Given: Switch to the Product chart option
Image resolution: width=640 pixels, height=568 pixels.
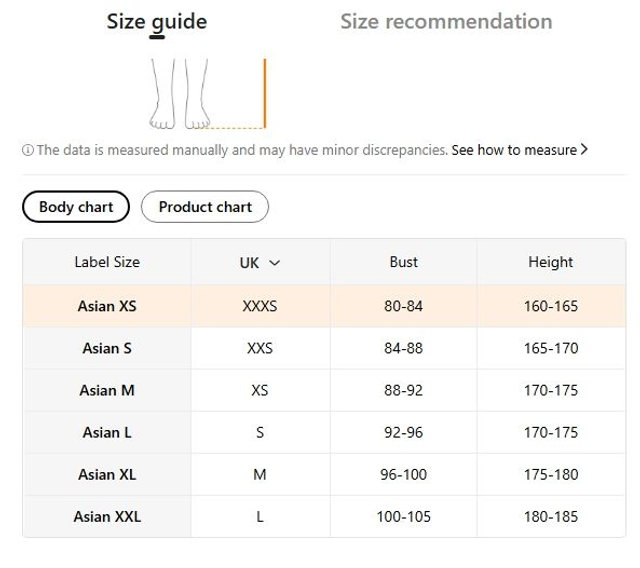Looking at the screenshot, I should [x=205, y=207].
